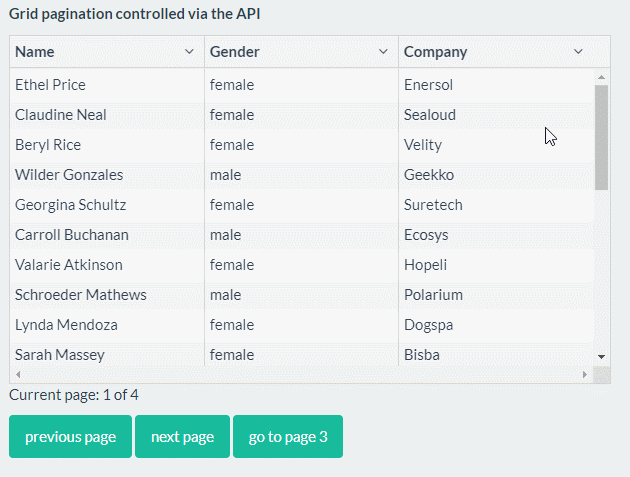Click the vertical scrollbar up arrow

(601, 77)
